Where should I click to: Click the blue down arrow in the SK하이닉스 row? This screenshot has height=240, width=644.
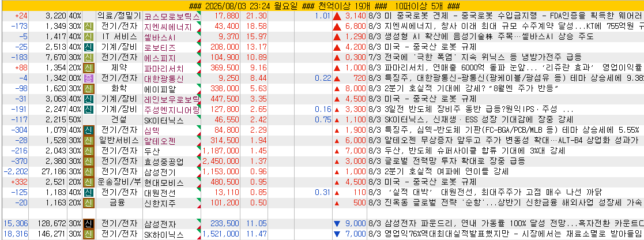click(x=337, y=234)
